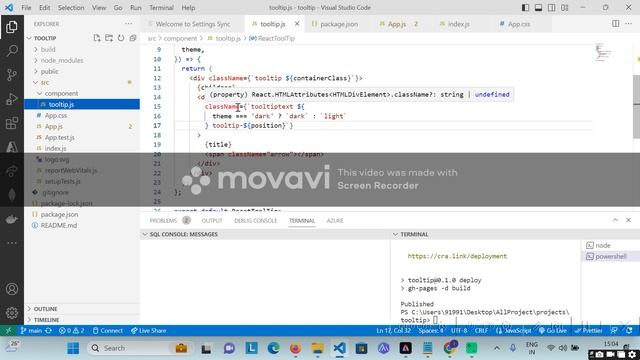Show errors and warnings count

tap(71, 331)
